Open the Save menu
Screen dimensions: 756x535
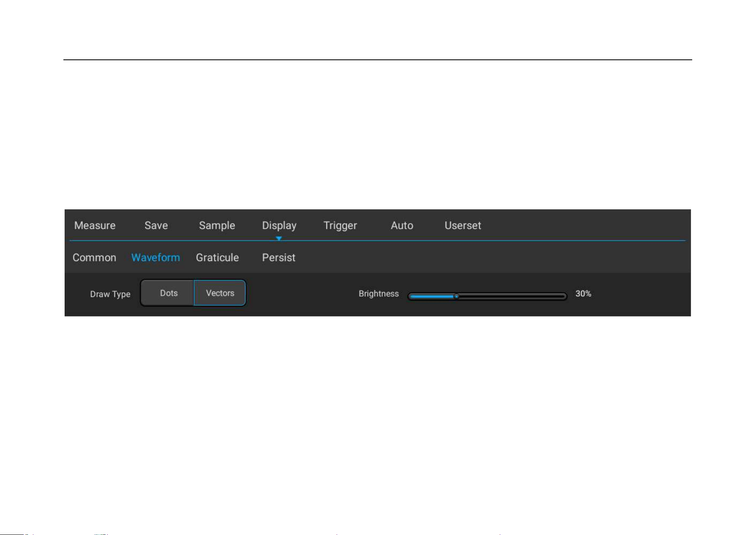[x=156, y=225]
